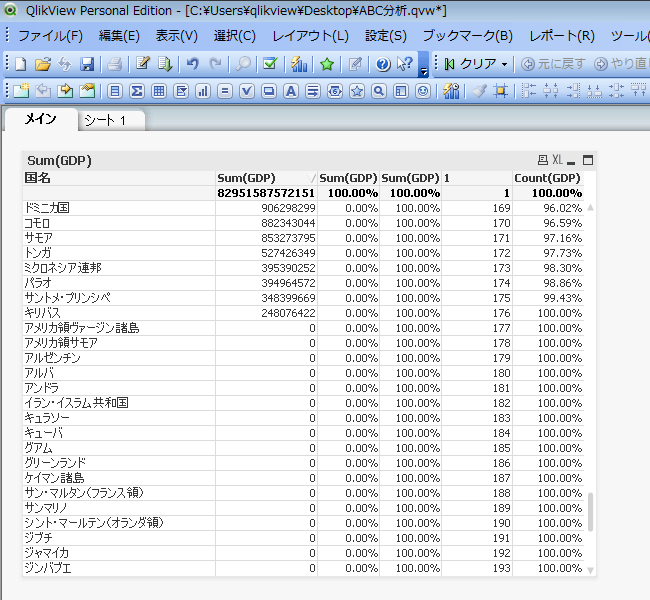Click the Search magnifier icon in toolbar
Screen dimensions: 650x600
pyautogui.click(x=243, y=64)
